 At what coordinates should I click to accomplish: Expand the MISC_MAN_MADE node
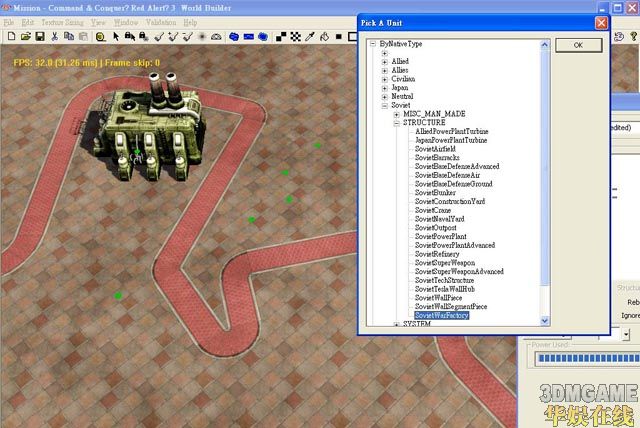tap(396, 114)
